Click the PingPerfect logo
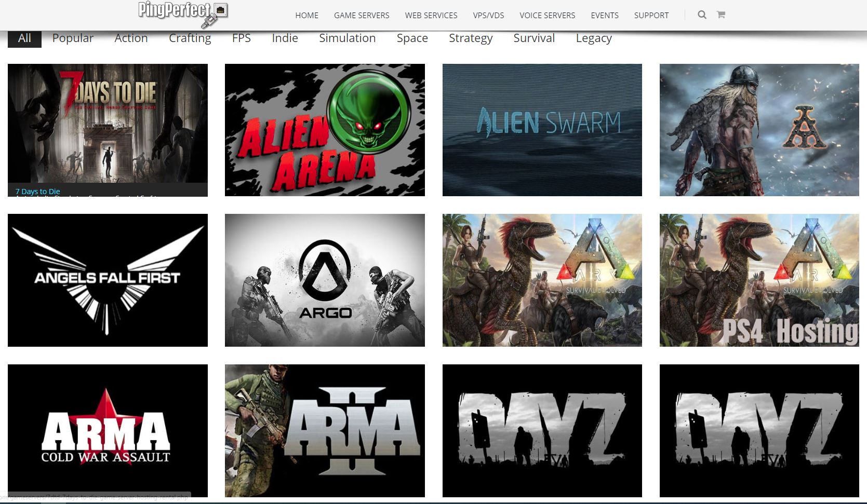Viewport: 867px width, 504px height. tap(183, 13)
